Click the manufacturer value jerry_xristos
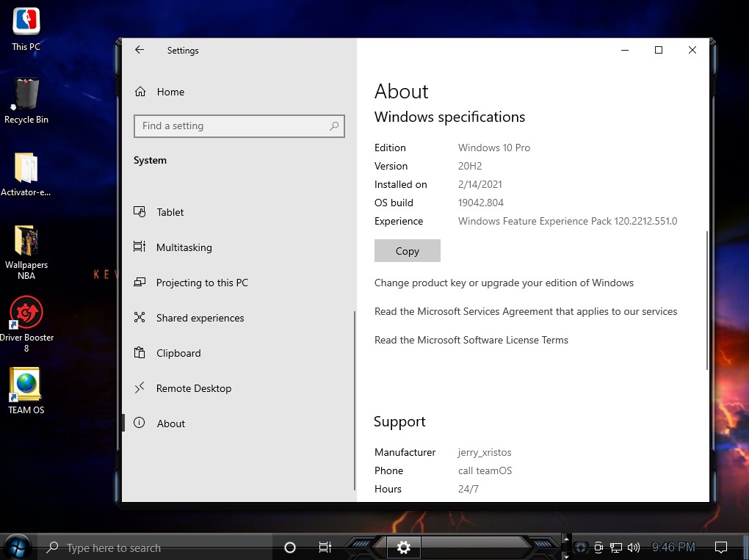This screenshot has height=560, width=749. [x=485, y=453]
